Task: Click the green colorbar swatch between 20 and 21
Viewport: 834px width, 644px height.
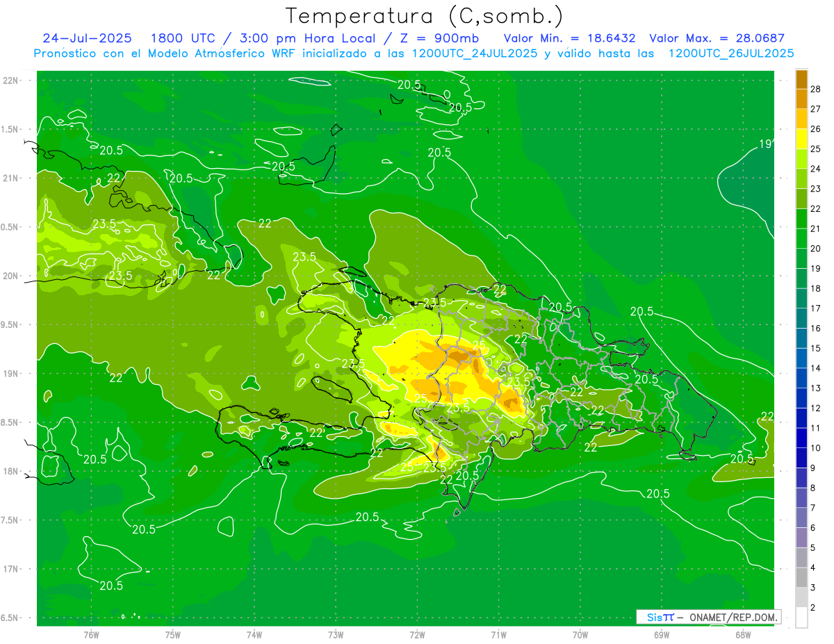Action: point(801,238)
